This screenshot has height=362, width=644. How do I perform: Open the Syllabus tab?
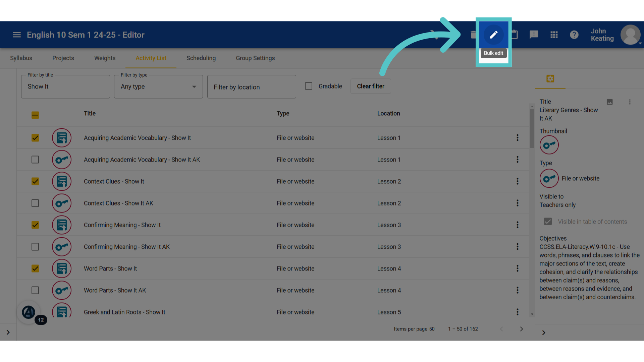[21, 58]
